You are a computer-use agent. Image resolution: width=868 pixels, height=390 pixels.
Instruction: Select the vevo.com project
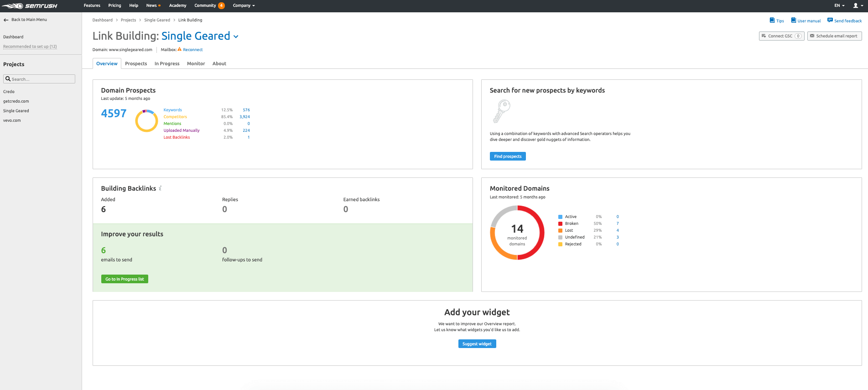(12, 120)
